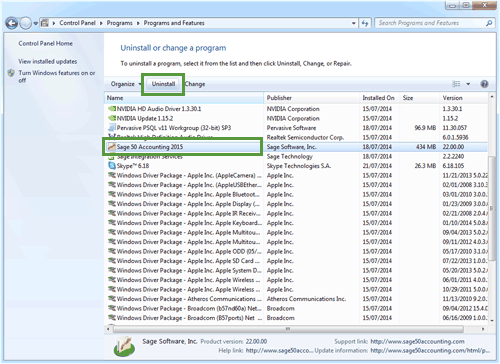
Task: Click icon of Broadcom (b57nd60a) driver
Action: [x=112, y=308]
